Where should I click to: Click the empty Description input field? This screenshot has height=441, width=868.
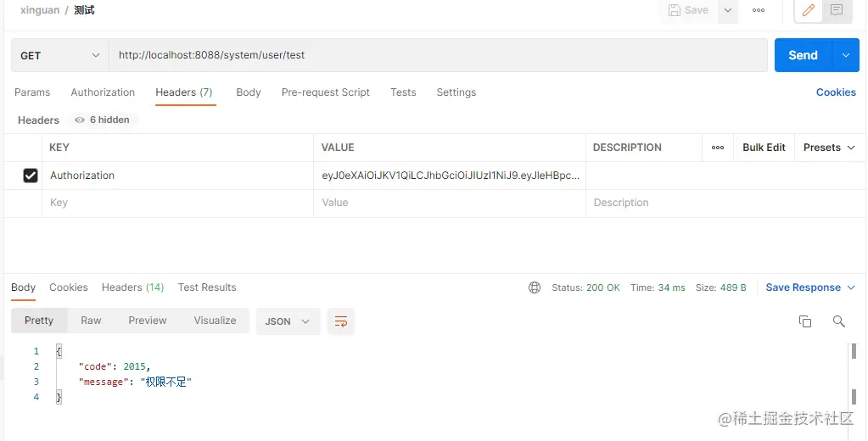(725, 203)
